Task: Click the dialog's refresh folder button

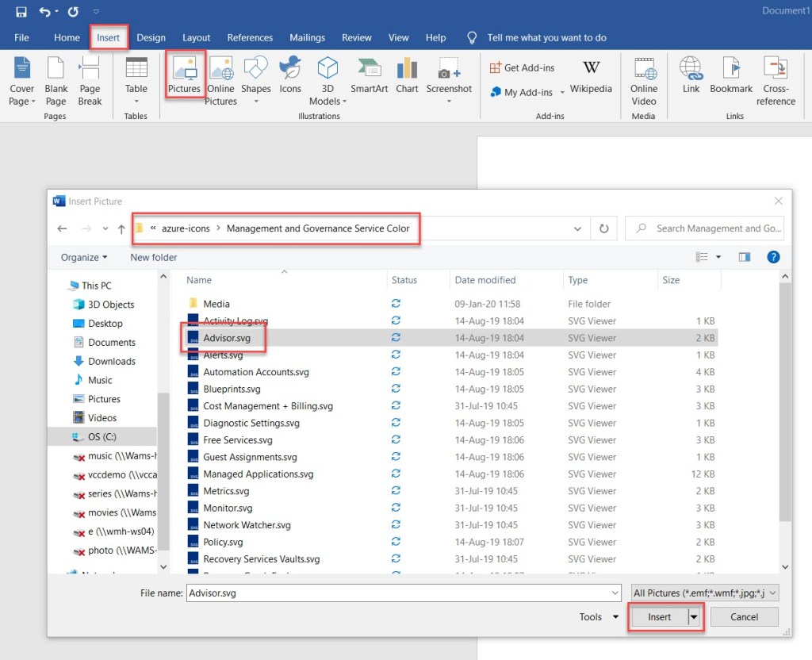Action: point(604,228)
